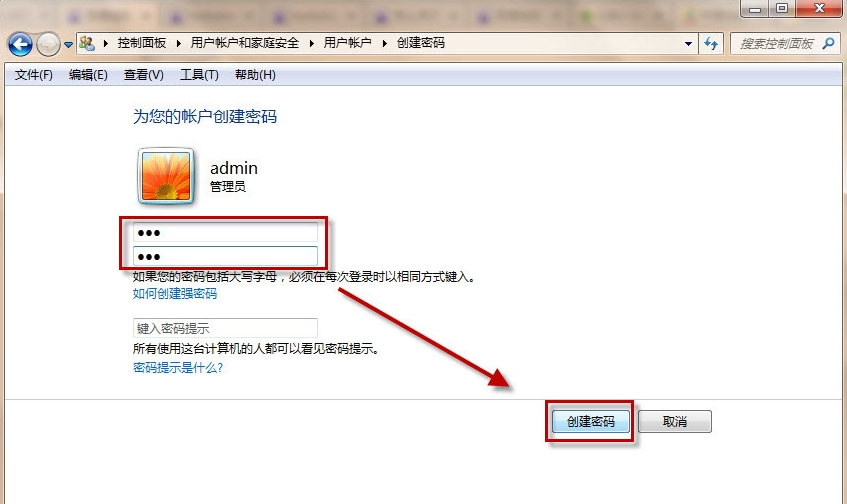Open the recent pages dropdown arrow
Screen dimensions: 847x504
68,44
